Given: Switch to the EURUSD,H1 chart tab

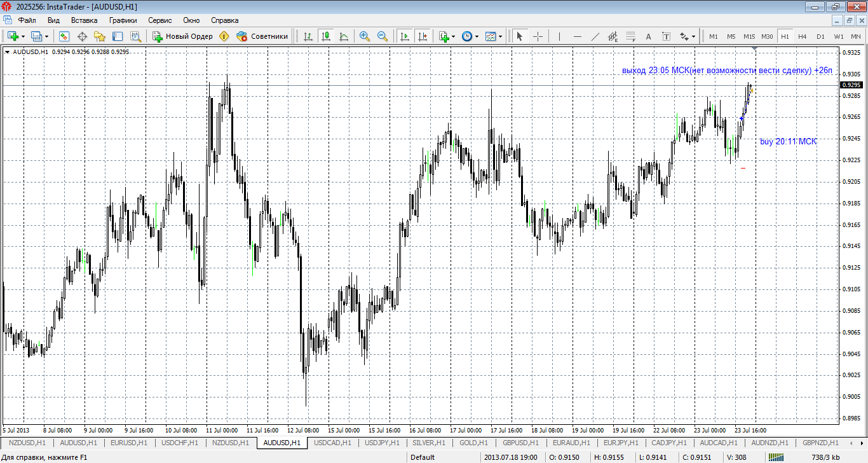Looking at the screenshot, I should coord(129,443).
